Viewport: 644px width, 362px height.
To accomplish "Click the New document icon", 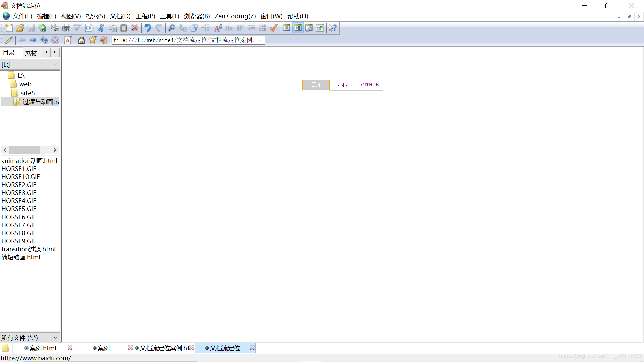I will click(x=9, y=28).
